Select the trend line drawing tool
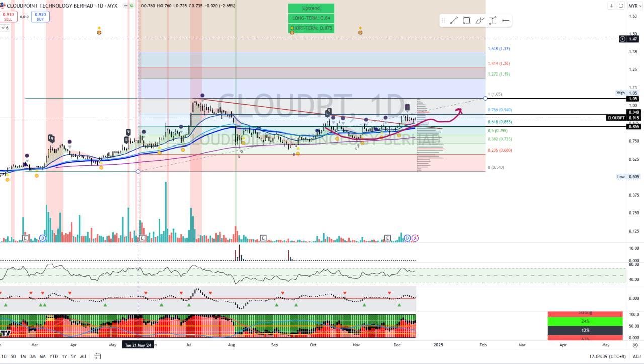 tap(454, 21)
